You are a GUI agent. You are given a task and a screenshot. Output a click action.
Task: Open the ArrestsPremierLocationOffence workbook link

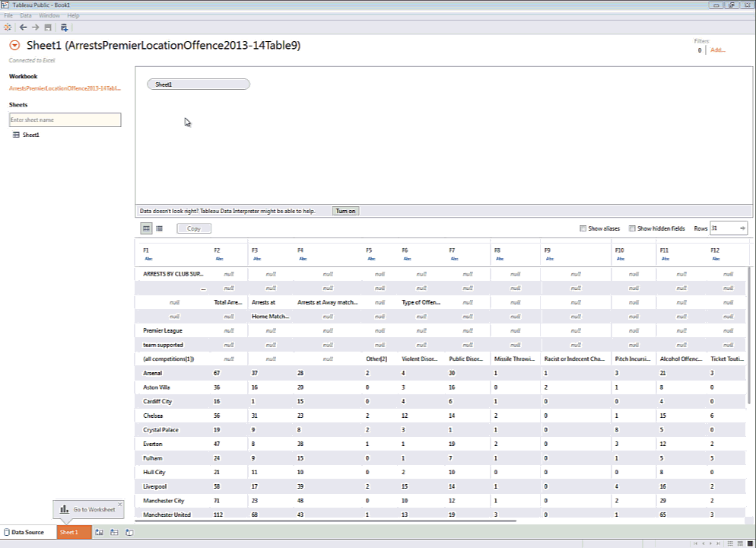coord(65,88)
